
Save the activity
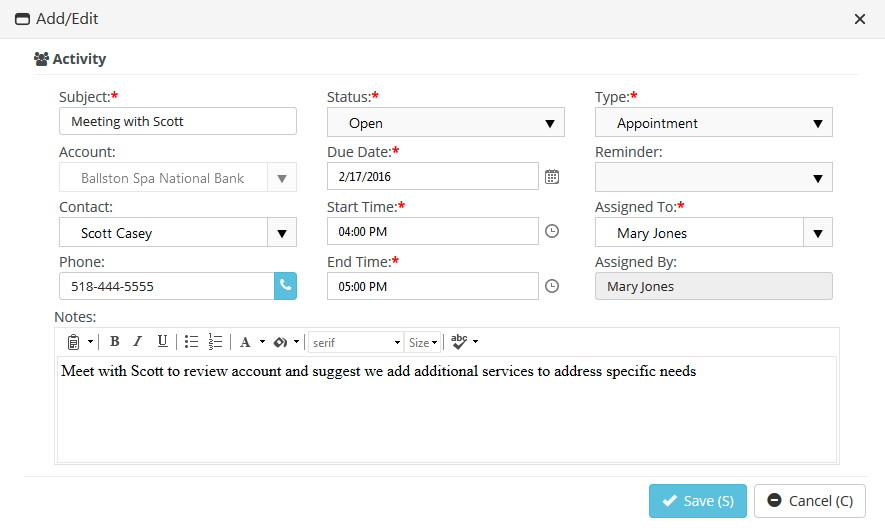tap(698, 501)
